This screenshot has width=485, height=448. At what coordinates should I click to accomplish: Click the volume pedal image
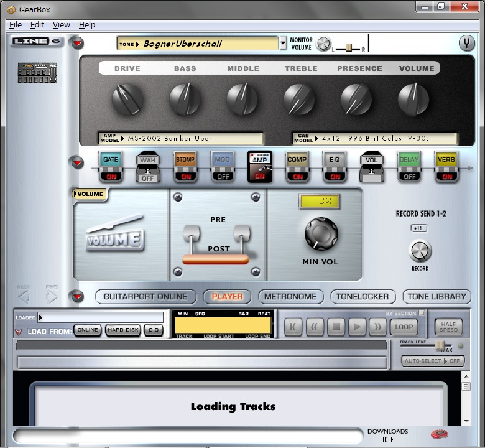(115, 233)
